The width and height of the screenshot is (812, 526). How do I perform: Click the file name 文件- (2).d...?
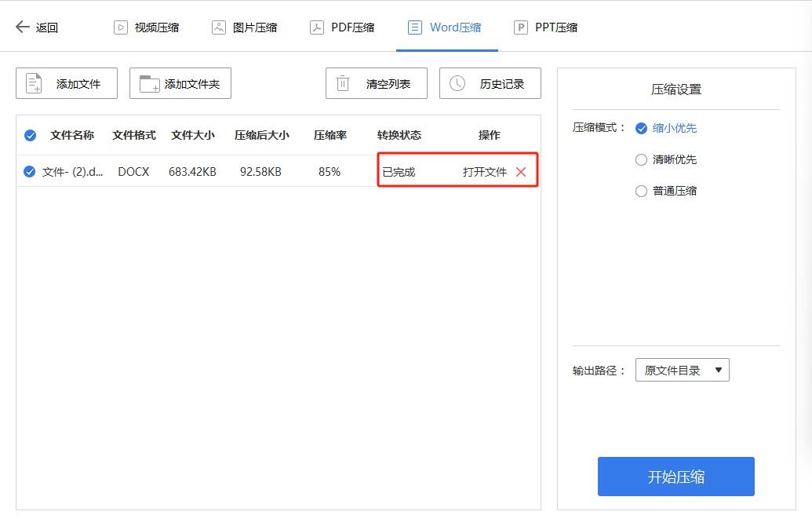(x=72, y=171)
